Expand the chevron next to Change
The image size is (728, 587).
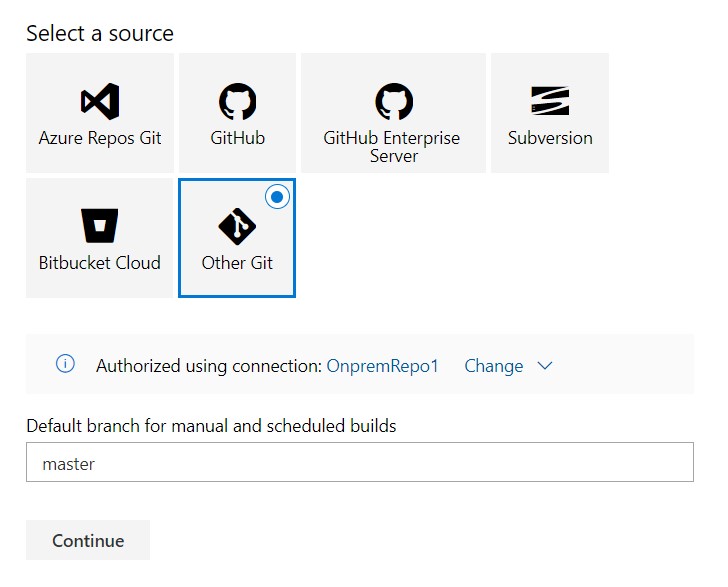point(545,366)
